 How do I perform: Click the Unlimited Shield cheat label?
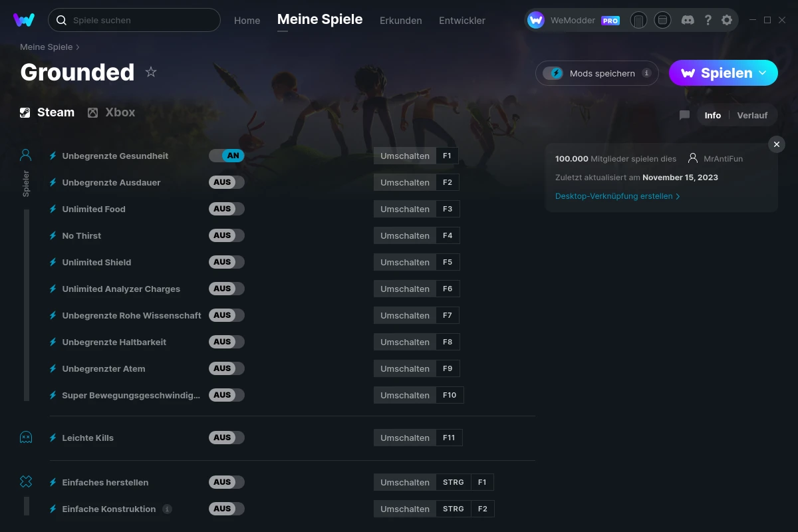(96, 262)
